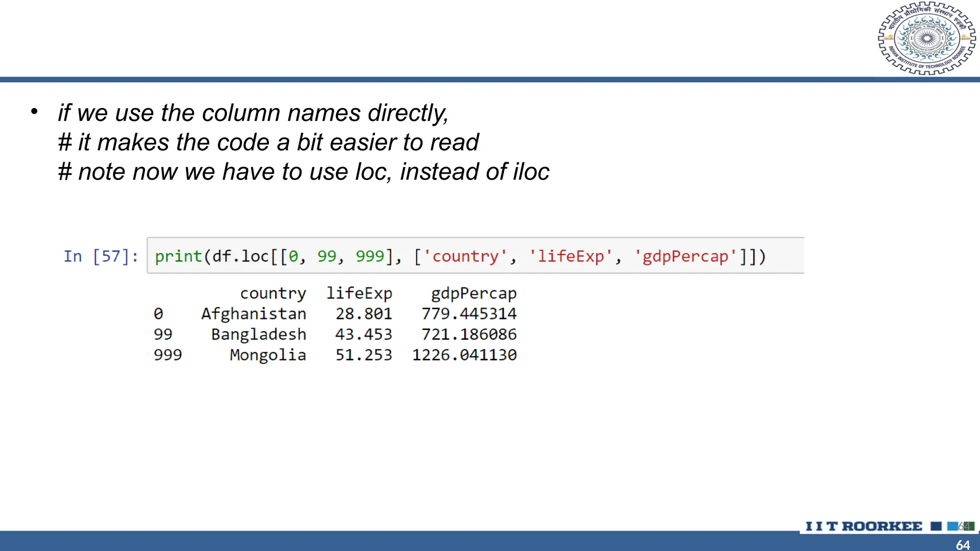Viewport: 980px width, 551px height.
Task: Click the lifeExp value 43.453
Action: (364, 334)
